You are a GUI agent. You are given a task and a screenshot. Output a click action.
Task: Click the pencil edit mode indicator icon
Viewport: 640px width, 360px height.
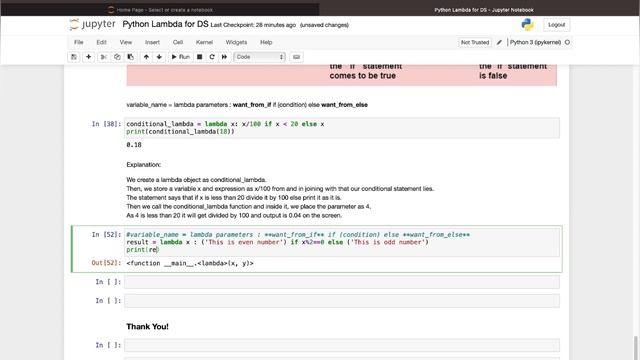499,42
